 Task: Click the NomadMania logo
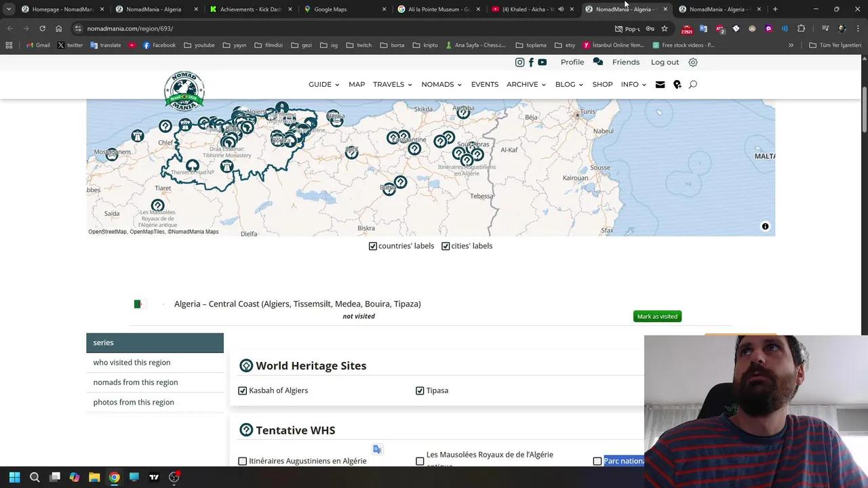[184, 90]
